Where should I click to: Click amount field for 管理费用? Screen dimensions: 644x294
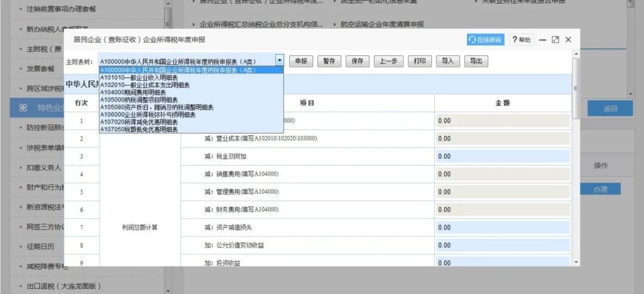[503, 192]
